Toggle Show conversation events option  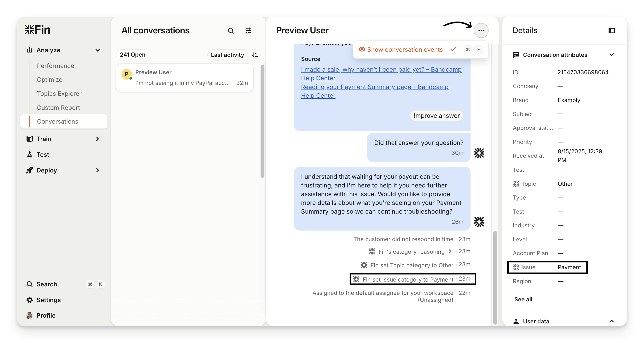405,50
